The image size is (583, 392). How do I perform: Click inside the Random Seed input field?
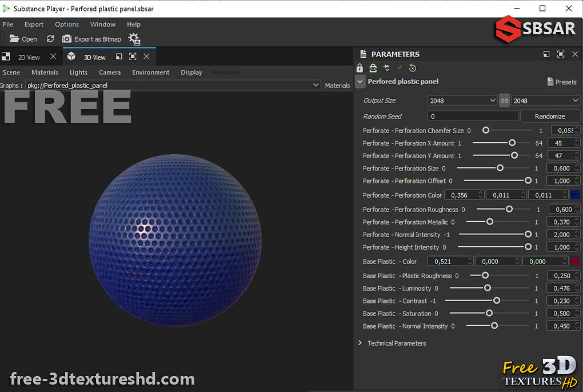point(473,116)
